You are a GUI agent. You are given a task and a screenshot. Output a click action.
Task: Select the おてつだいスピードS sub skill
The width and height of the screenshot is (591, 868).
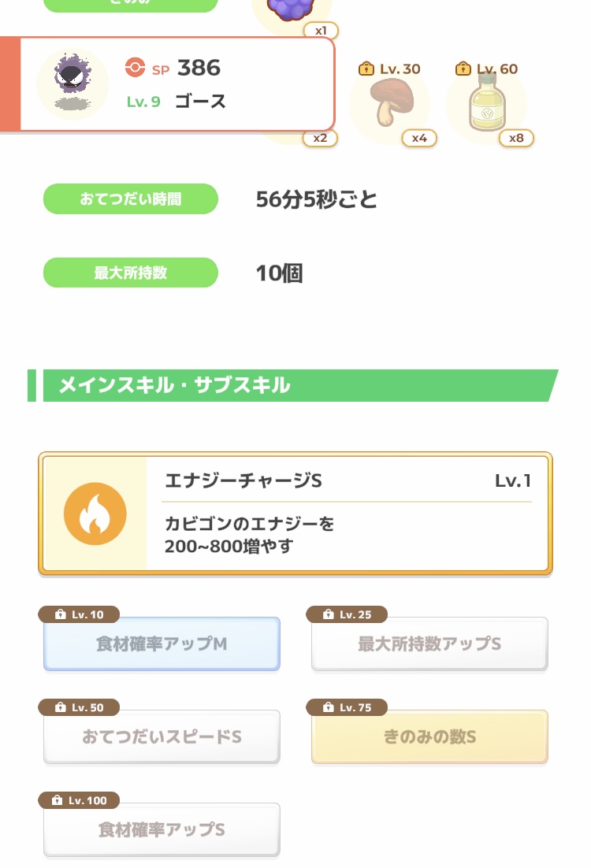coord(162,737)
